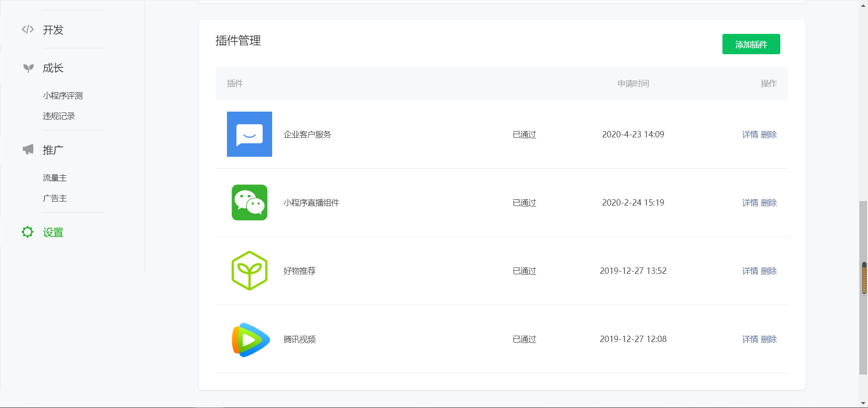Go to 小程序评测 page
Image resolution: width=868 pixels, height=408 pixels.
[63, 95]
